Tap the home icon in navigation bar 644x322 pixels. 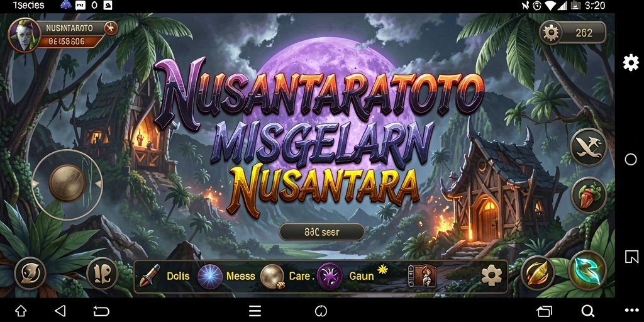tap(21, 311)
